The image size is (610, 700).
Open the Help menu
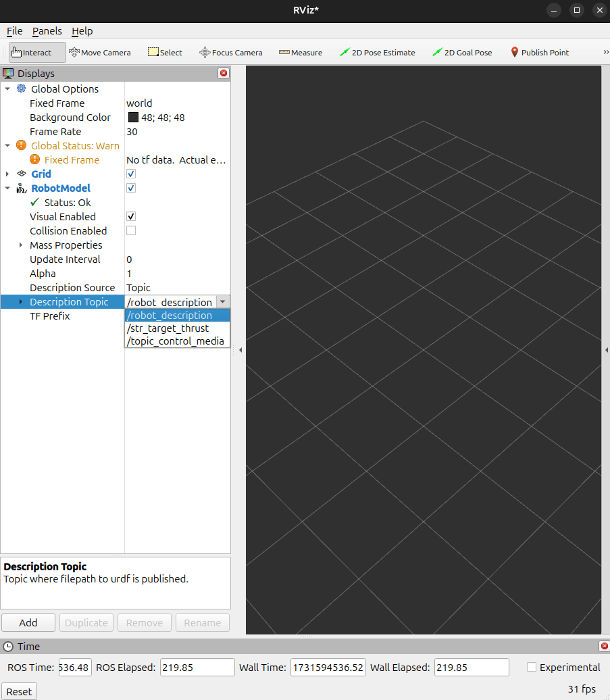82,31
